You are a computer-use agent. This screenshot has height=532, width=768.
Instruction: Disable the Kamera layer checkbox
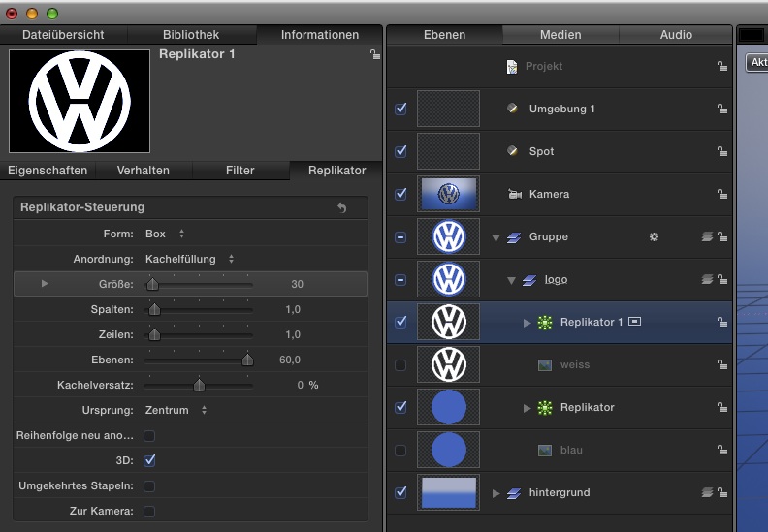pos(400,194)
